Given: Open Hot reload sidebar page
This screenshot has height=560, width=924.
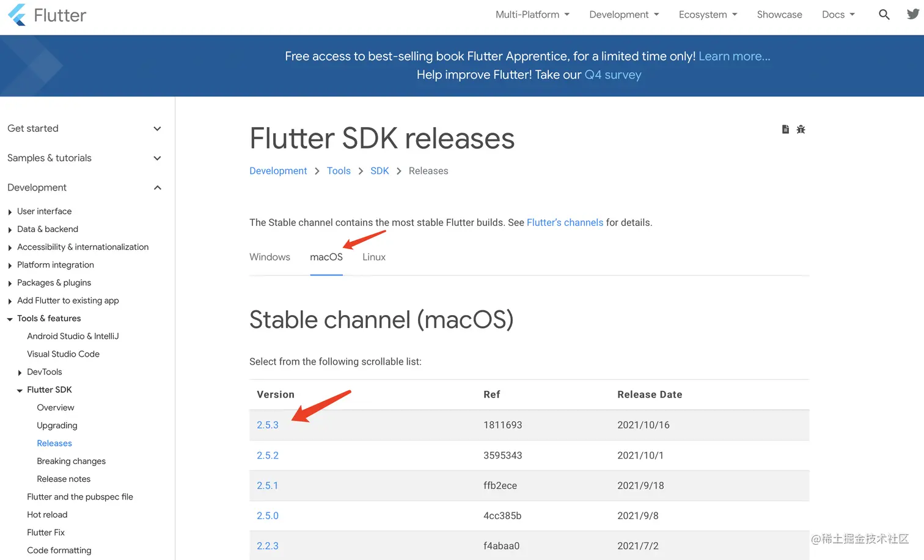Looking at the screenshot, I should (47, 514).
